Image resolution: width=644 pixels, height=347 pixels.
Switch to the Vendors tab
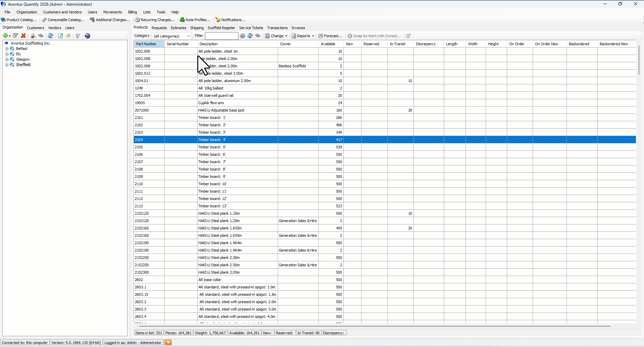[x=55, y=28]
